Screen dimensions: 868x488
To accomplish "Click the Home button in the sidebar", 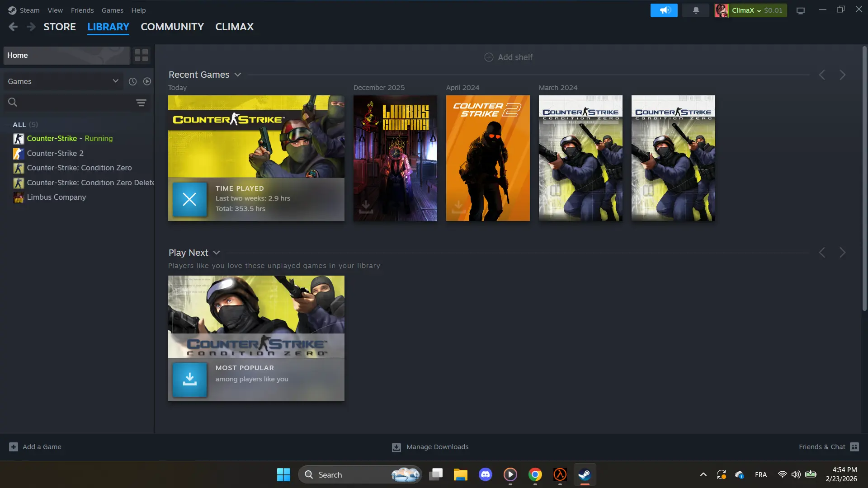I will (x=67, y=56).
